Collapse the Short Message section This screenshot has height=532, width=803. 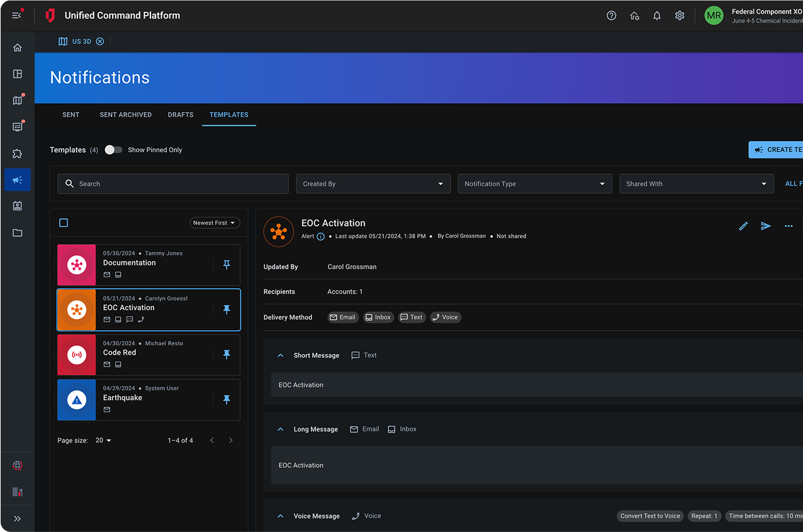pyautogui.click(x=281, y=355)
